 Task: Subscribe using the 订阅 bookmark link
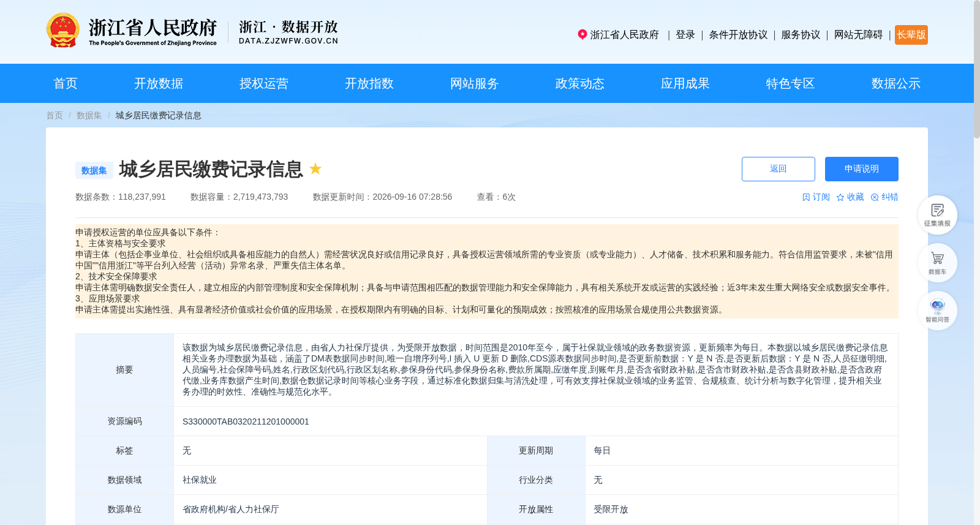(x=816, y=197)
